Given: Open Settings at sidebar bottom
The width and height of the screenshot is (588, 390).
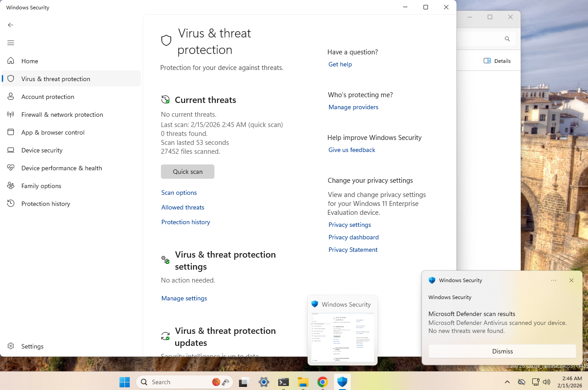Looking at the screenshot, I should pos(32,346).
